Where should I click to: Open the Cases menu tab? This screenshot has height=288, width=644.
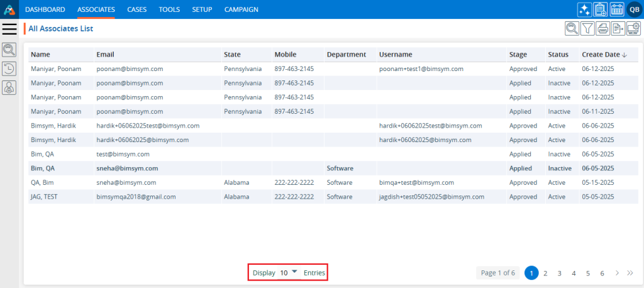[136, 9]
